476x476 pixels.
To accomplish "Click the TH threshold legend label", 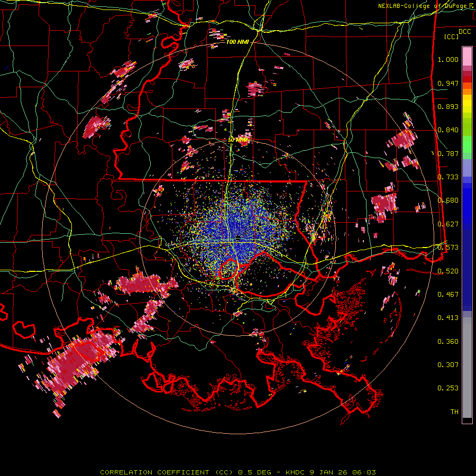I will point(454,412).
